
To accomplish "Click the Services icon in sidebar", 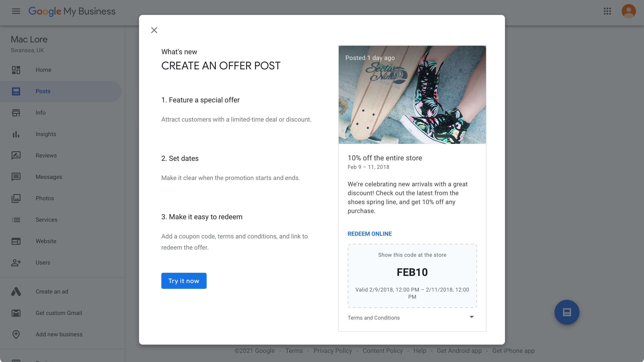I will [x=16, y=220].
